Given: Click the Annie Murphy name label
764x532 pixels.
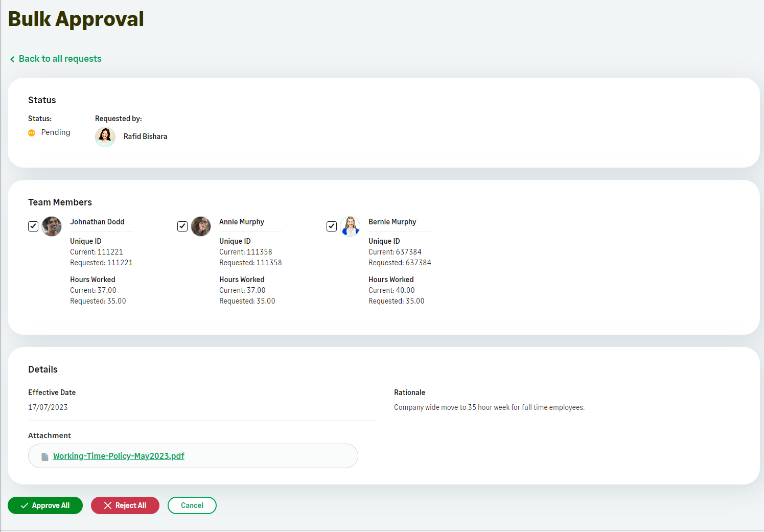Looking at the screenshot, I should click(x=242, y=222).
